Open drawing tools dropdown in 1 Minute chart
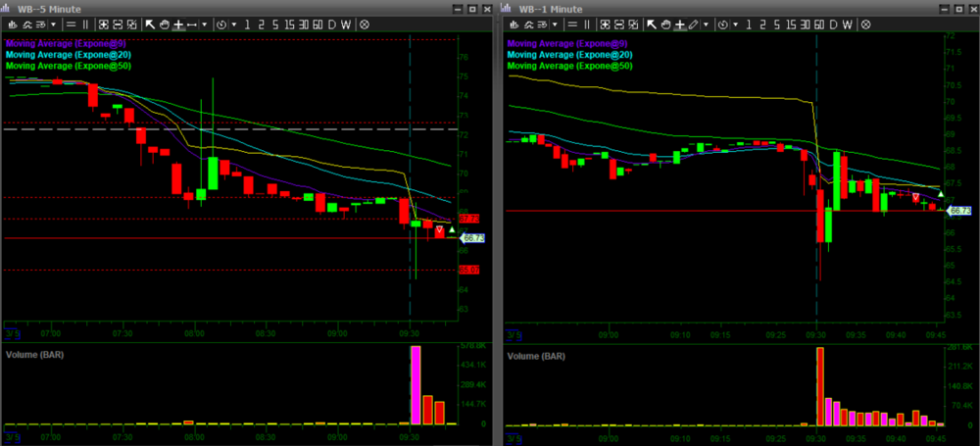980x446 pixels. click(x=706, y=24)
